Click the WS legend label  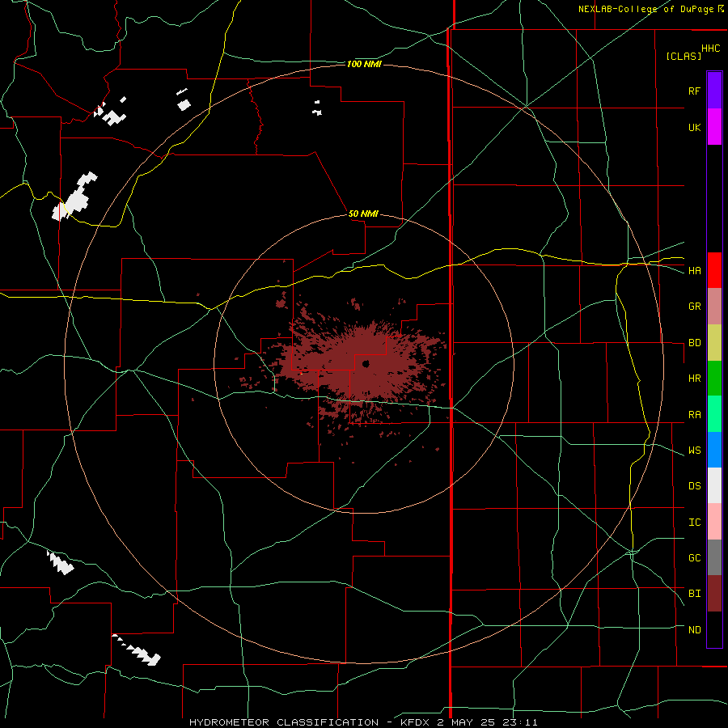tap(694, 451)
